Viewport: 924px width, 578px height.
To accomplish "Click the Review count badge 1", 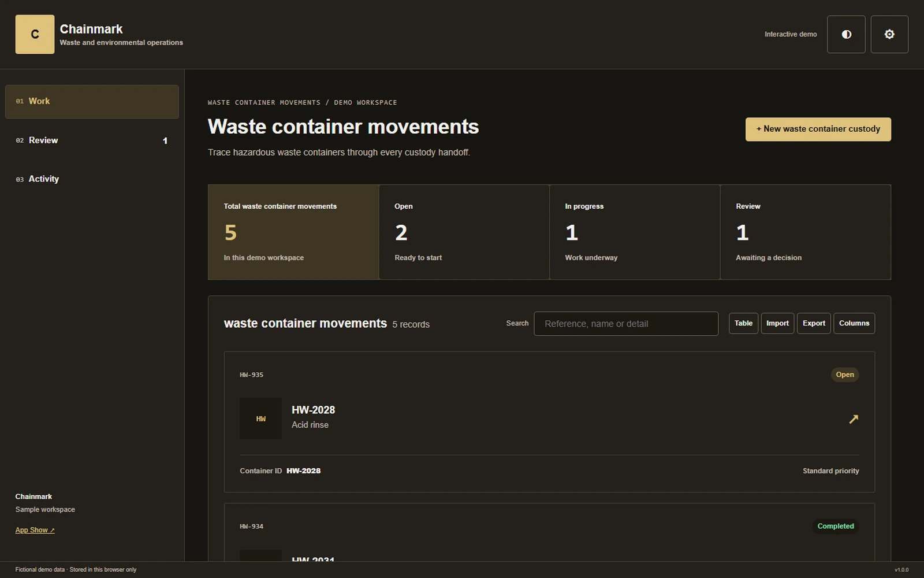I will pyautogui.click(x=165, y=140).
